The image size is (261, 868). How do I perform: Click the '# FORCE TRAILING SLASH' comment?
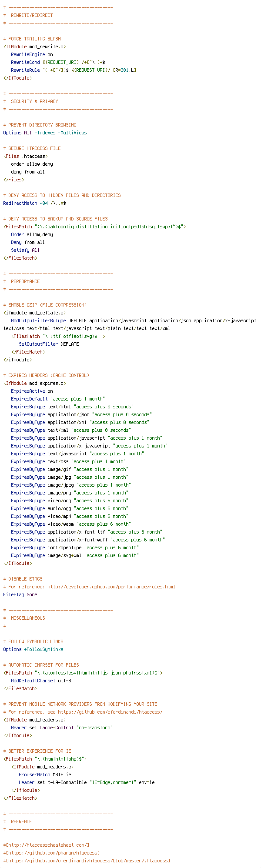click(32, 39)
